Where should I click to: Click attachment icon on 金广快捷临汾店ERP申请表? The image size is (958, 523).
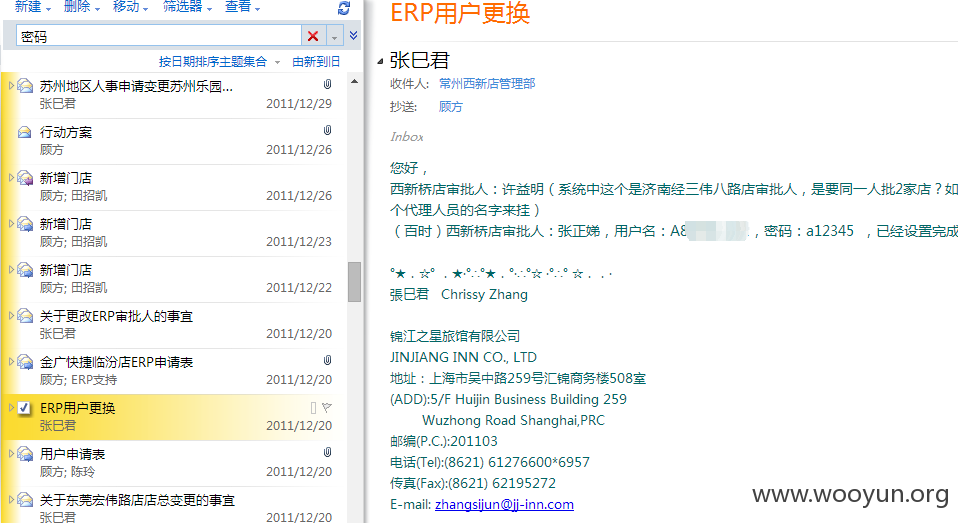327,360
